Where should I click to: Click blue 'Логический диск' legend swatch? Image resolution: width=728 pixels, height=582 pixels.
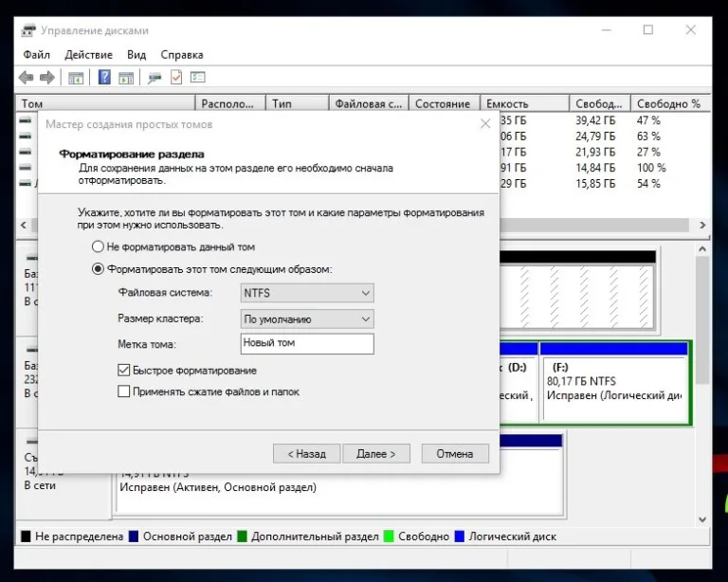pyautogui.click(x=460, y=537)
